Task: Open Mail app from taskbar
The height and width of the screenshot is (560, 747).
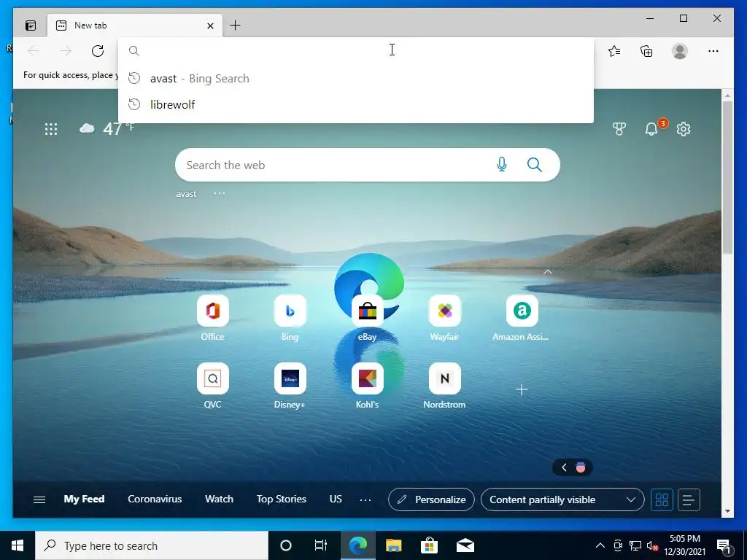Action: tap(465, 545)
